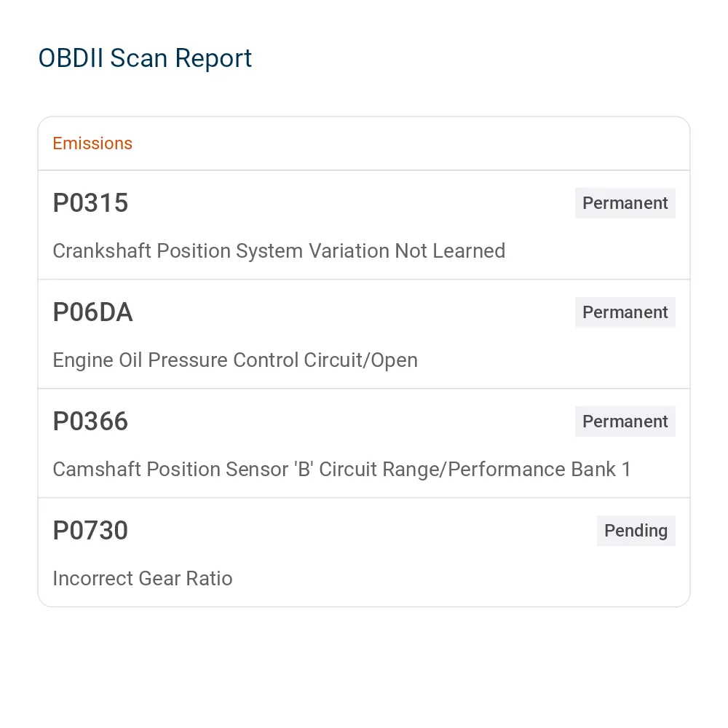
Task: Click the P0730 code heading
Action: [90, 530]
